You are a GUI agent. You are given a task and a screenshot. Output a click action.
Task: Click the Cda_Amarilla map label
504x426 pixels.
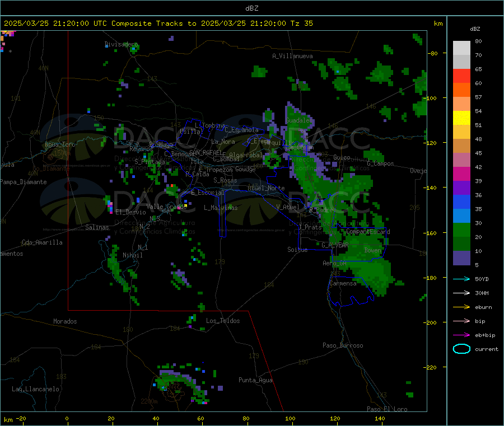[42, 242]
